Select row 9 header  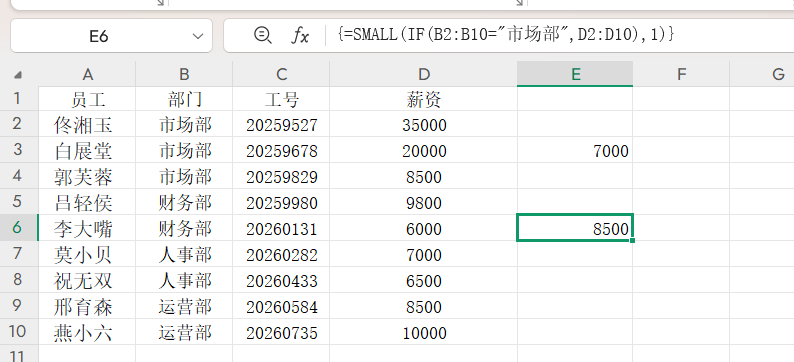(x=19, y=306)
